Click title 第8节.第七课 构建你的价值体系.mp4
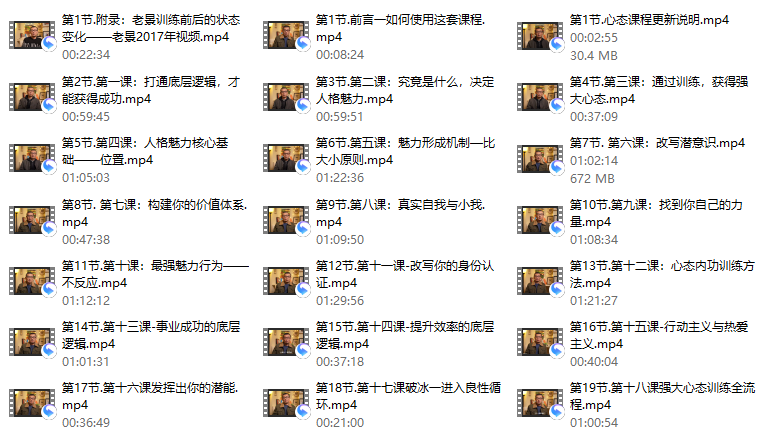Viewport: 772px width, 445px height. [x=155, y=213]
